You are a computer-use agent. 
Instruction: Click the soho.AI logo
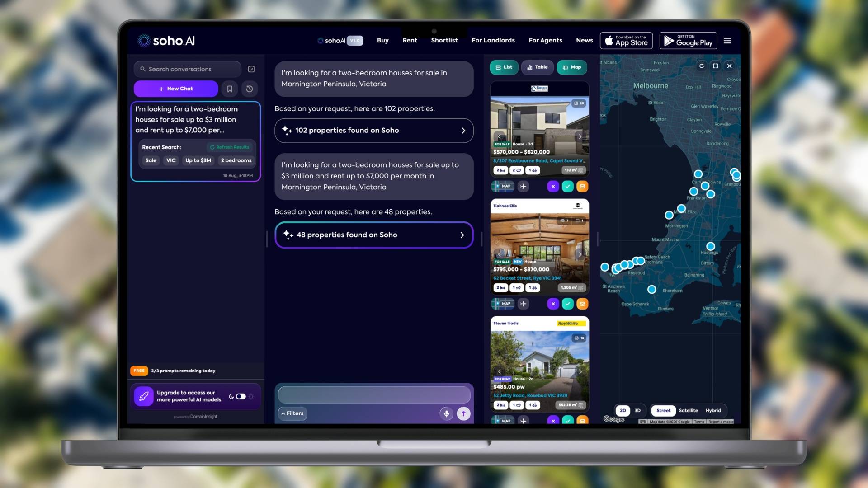[166, 41]
